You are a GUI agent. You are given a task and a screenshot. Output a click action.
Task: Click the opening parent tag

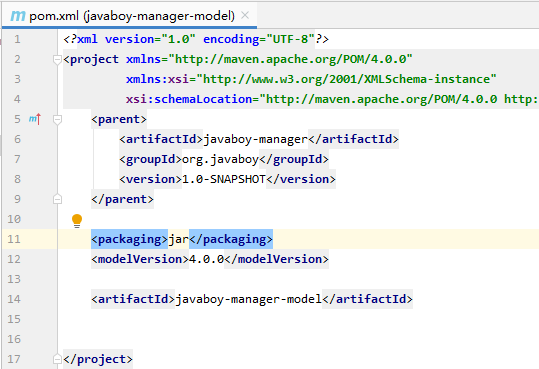pos(119,119)
